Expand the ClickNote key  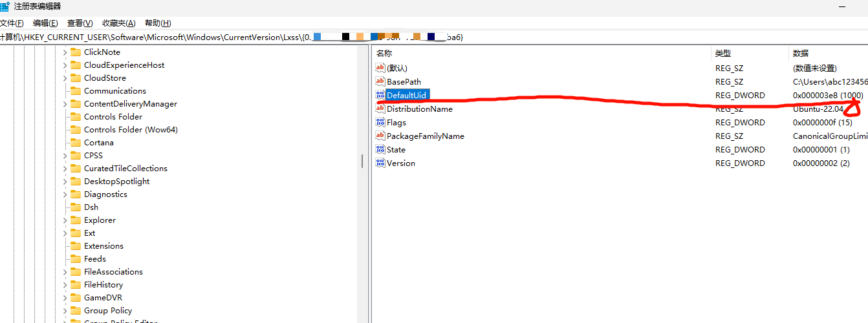(x=65, y=52)
